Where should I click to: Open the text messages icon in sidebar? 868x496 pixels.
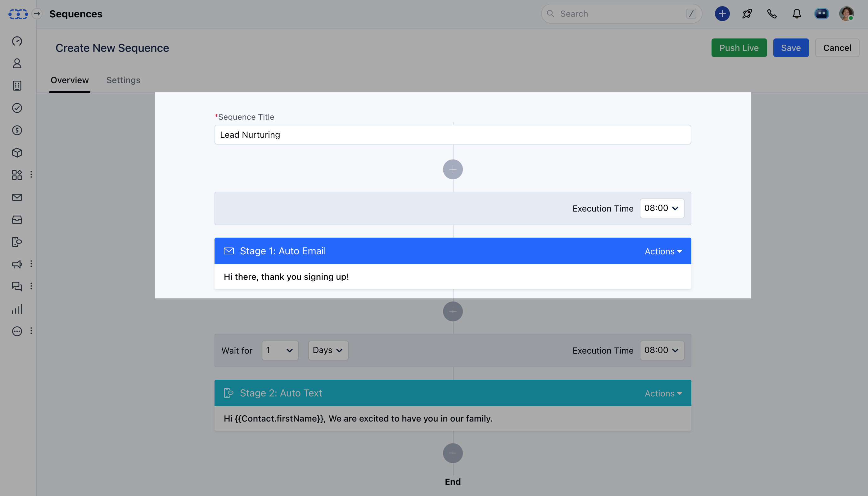click(x=17, y=242)
